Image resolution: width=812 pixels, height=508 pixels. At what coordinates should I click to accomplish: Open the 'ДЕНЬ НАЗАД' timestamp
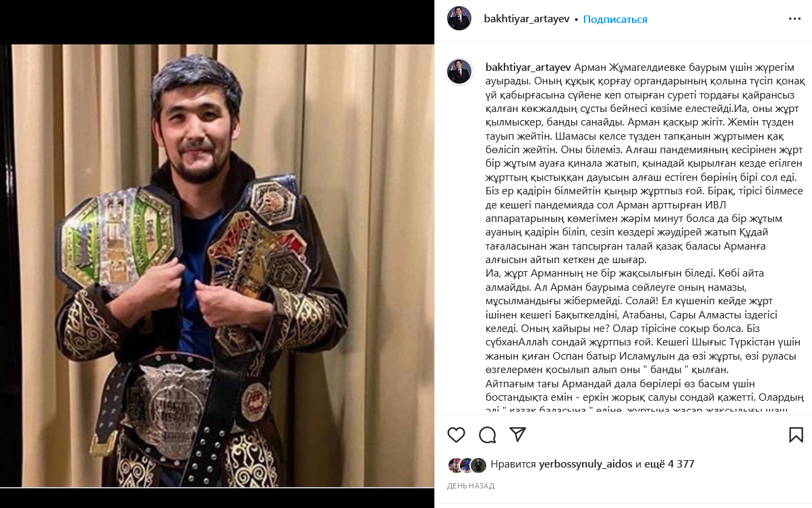471,486
